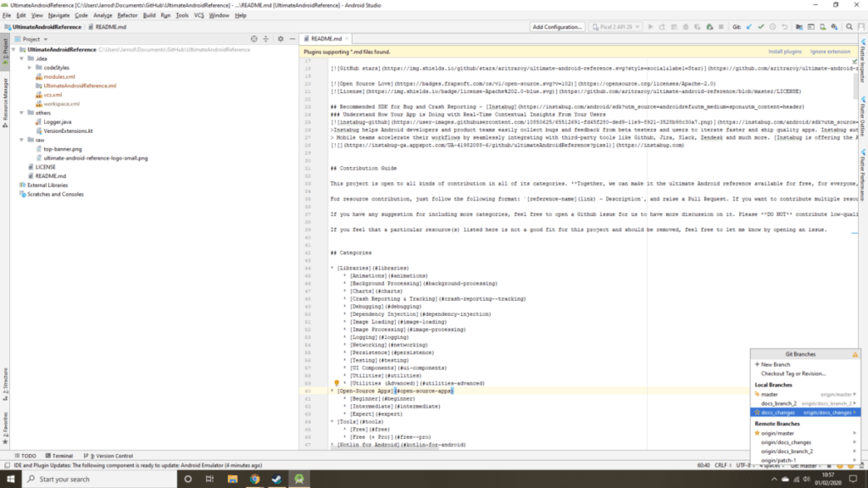Click the locate-file target icon in Project panel
Image resolution: width=868 pixels, height=488 pixels.
pos(256,39)
